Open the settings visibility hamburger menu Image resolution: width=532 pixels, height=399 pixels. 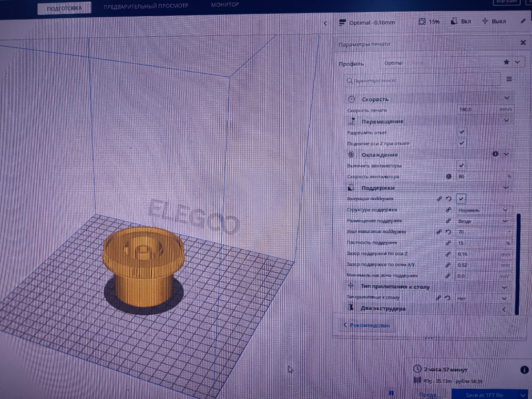(509, 79)
